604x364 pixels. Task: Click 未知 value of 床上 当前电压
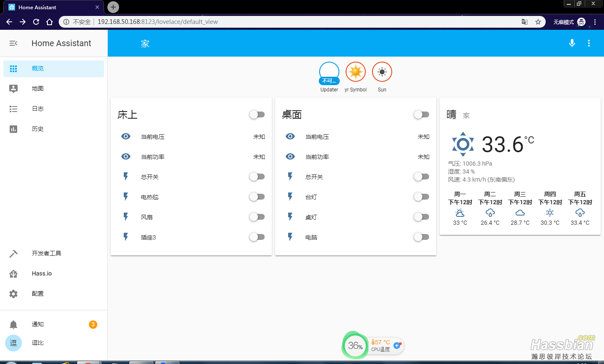click(259, 137)
